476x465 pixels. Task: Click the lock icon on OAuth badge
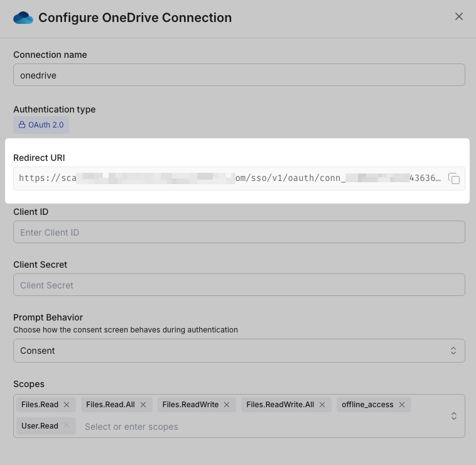tap(22, 125)
